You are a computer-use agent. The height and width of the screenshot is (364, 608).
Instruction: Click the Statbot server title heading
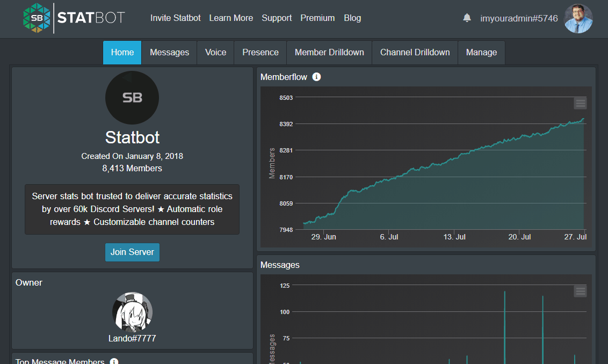132,137
